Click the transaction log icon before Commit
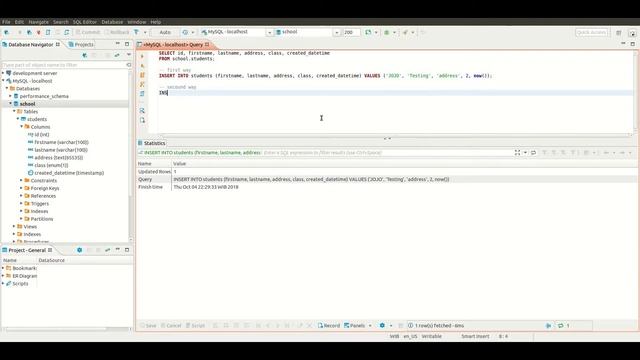Screen dimensions: 640x360 67,32
